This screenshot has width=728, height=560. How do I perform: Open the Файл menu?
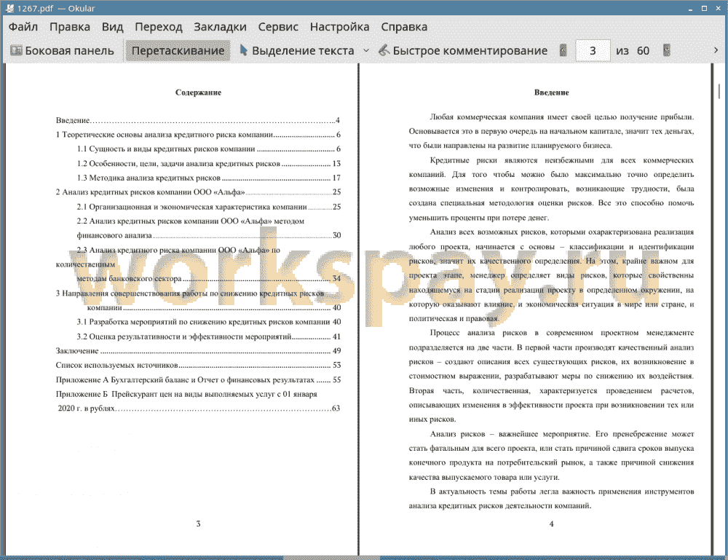coord(23,27)
